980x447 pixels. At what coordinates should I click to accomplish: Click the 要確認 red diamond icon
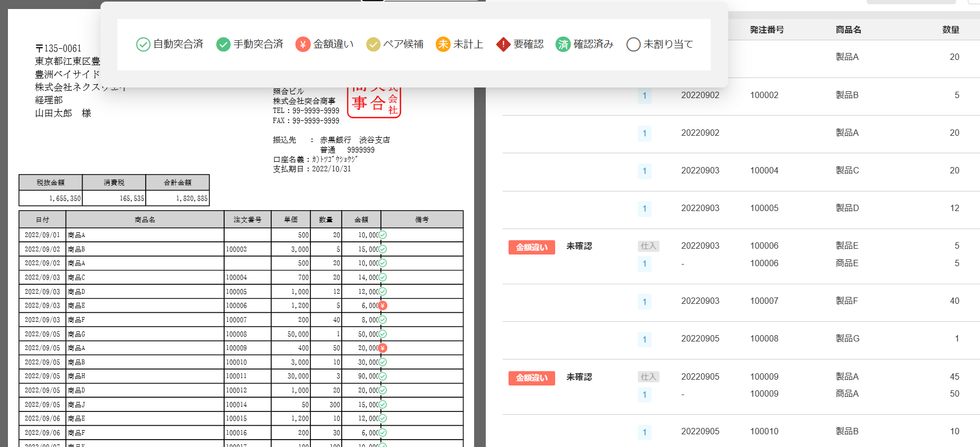503,45
